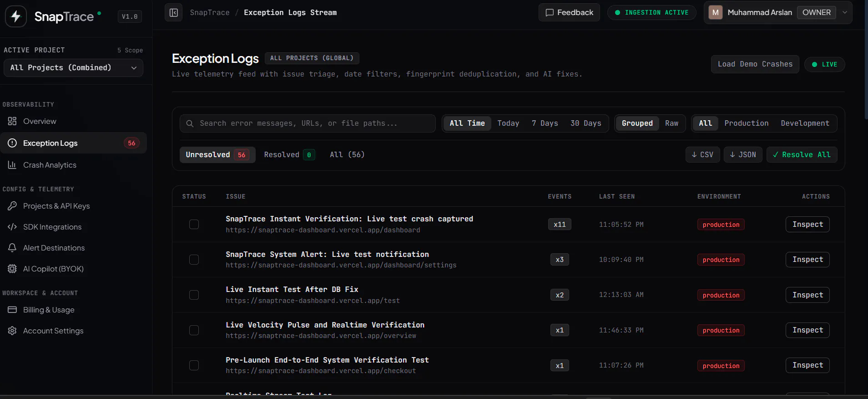Switch view mode to Grouped
The height and width of the screenshot is (399, 868).
pyautogui.click(x=637, y=123)
